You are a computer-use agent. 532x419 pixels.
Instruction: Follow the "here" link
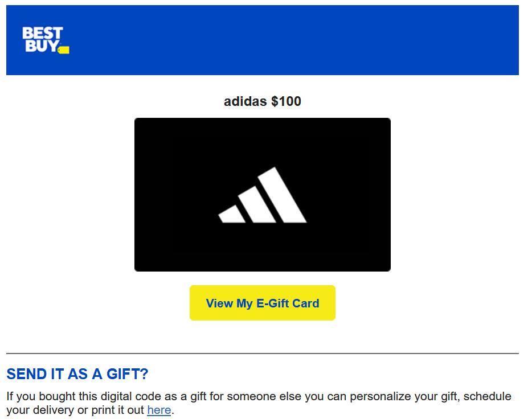tap(159, 410)
